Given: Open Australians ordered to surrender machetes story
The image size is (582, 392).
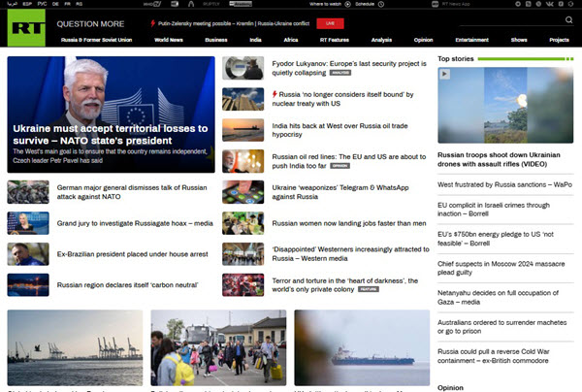Looking at the screenshot, I should tap(501, 327).
